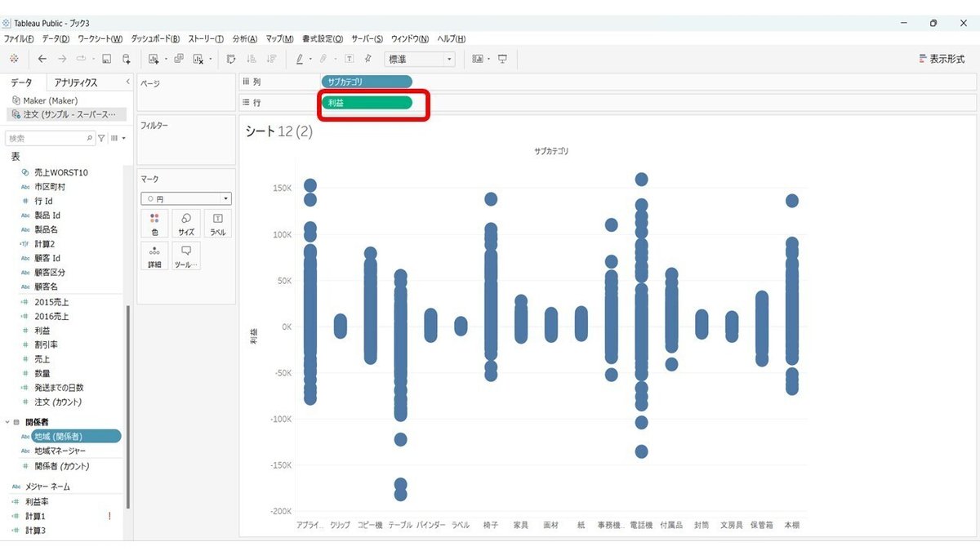Click the ツールヒント tooltip mark card

pos(186,256)
